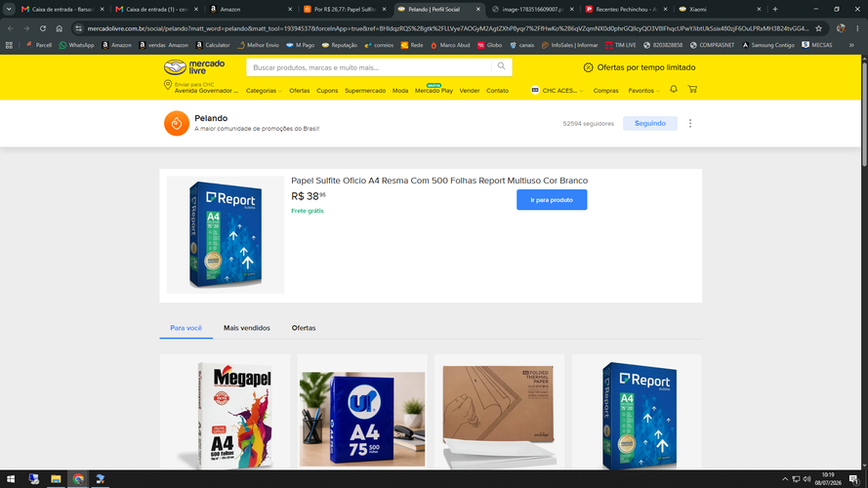Open the Supermercado link in navigation

[365, 91]
